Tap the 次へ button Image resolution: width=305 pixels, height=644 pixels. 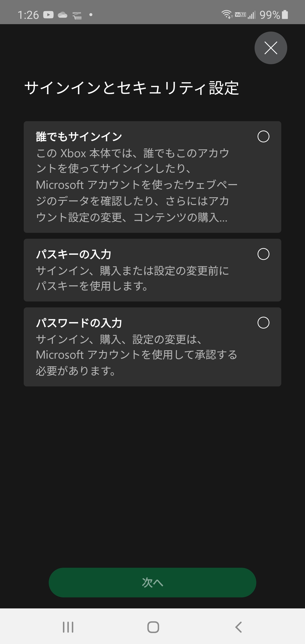(152, 582)
